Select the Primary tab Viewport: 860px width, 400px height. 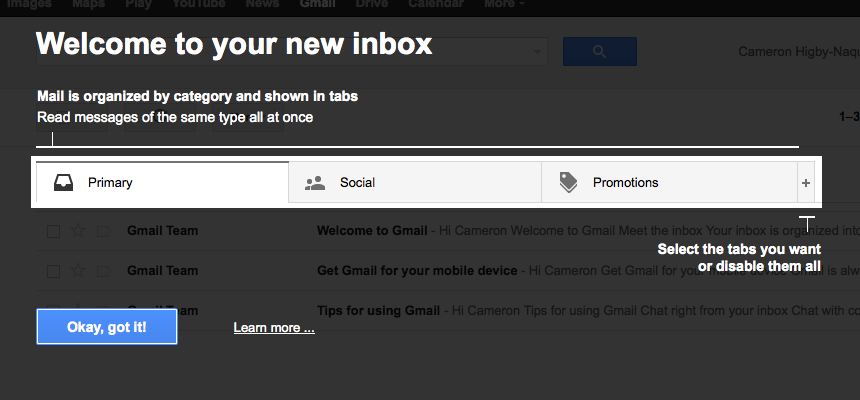coord(162,183)
